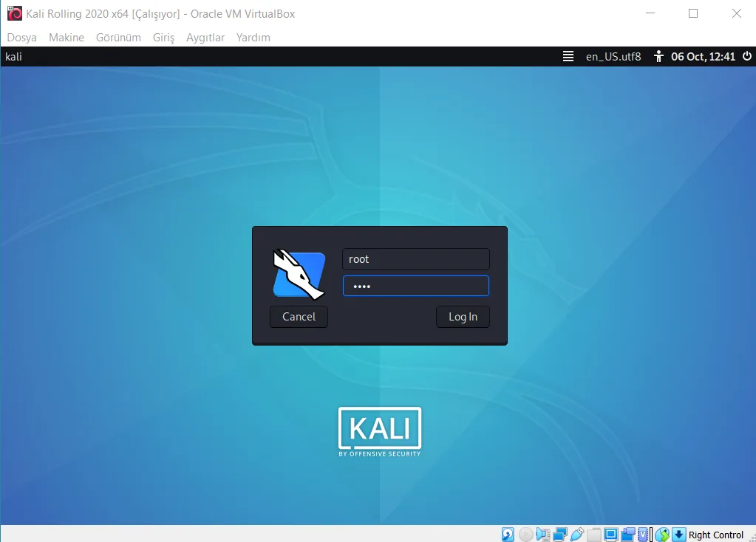Click the keyboard capture arrow icon
Screen dimensions: 756x542
coord(679,535)
